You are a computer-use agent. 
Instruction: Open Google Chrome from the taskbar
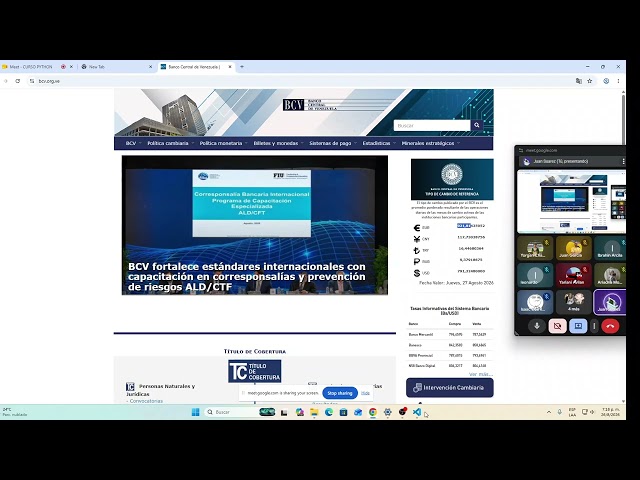(373, 412)
